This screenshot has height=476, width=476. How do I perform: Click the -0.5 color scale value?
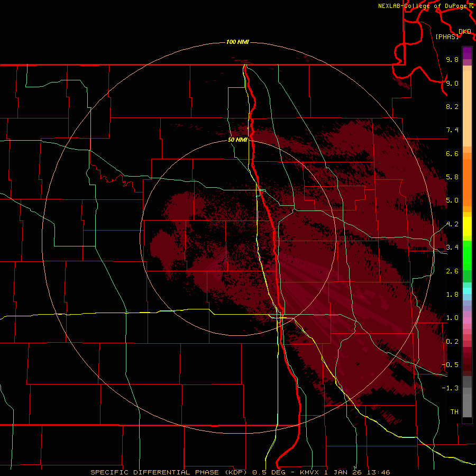(x=450, y=365)
